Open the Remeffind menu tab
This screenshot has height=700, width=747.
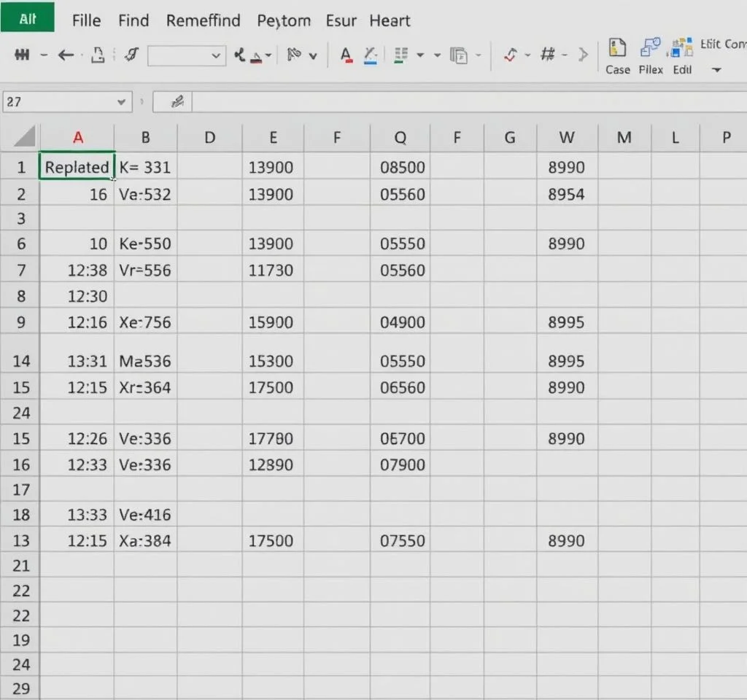point(203,20)
